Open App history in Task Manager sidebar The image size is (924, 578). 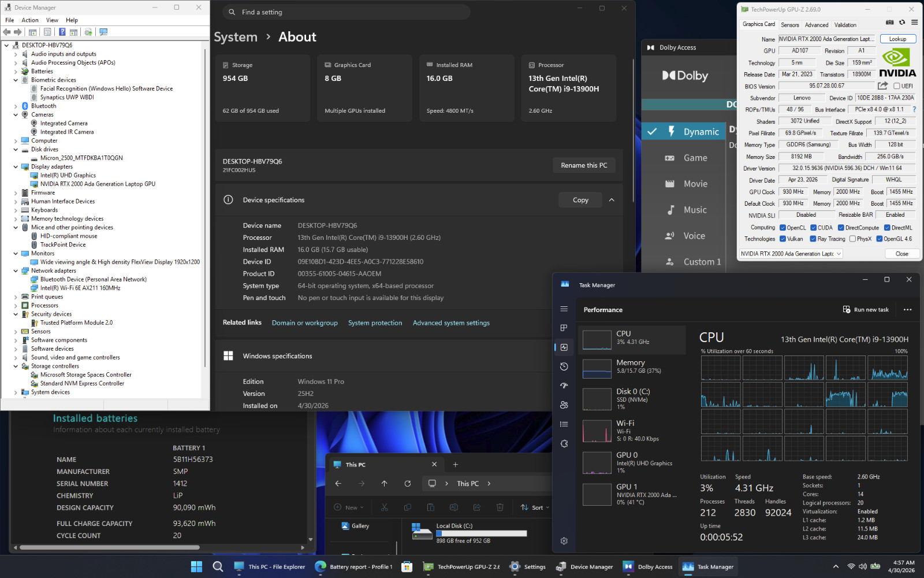[564, 366]
